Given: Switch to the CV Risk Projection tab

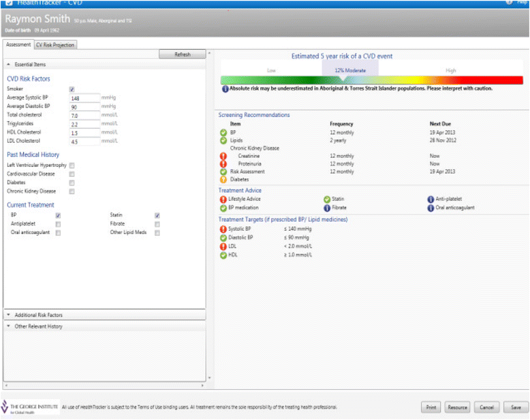Looking at the screenshot, I should click(55, 45).
